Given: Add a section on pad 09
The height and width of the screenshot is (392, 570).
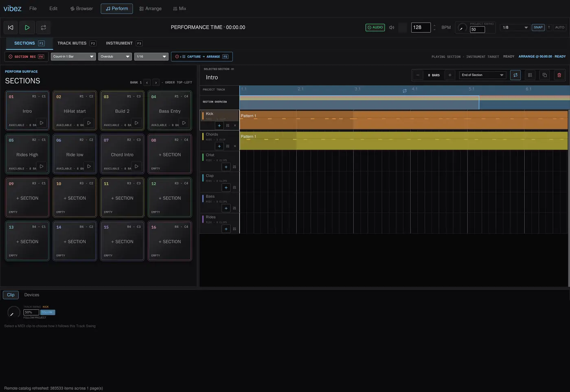Looking at the screenshot, I should click(27, 198).
